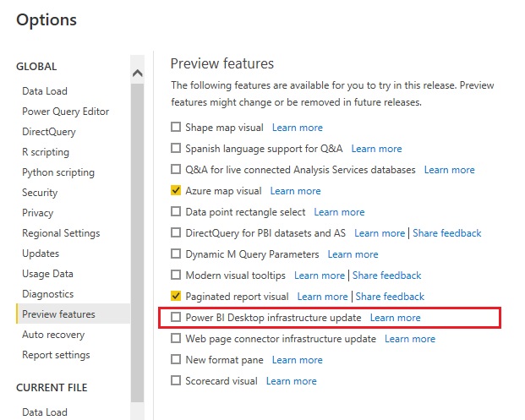Disable the Paginated report visual checkbox

coord(176,296)
